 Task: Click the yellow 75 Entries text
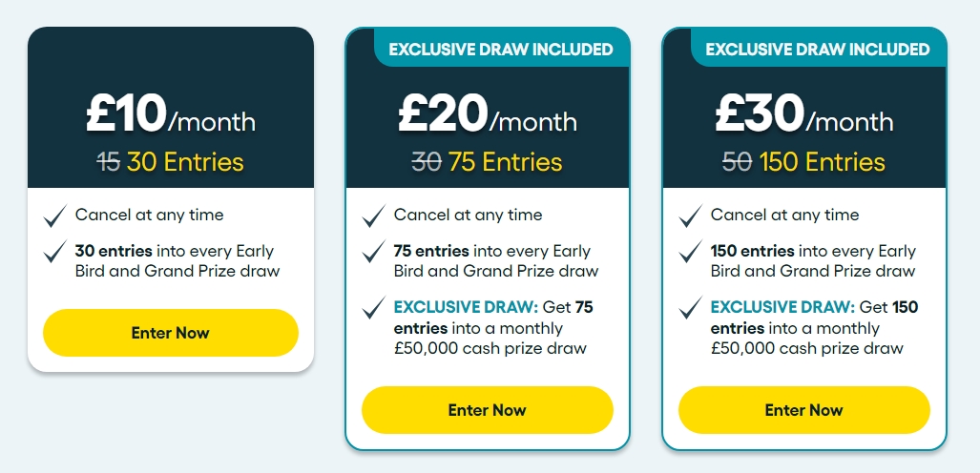tap(505, 162)
